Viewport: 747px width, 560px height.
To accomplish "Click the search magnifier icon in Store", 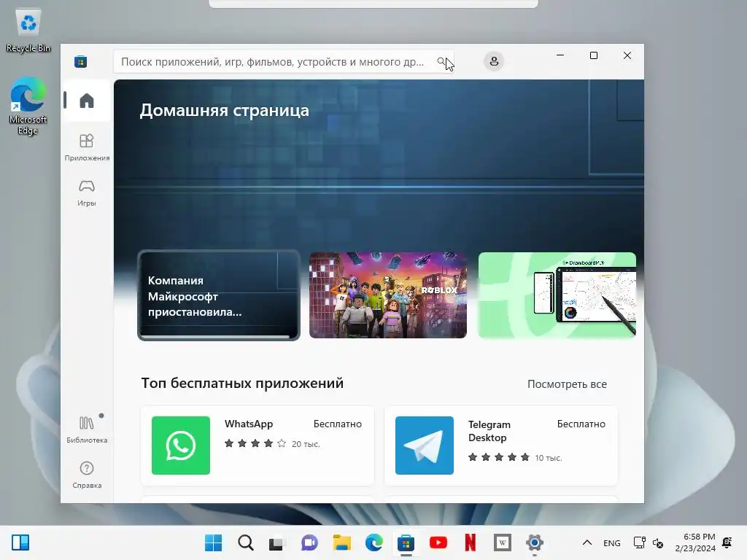I will [x=441, y=61].
